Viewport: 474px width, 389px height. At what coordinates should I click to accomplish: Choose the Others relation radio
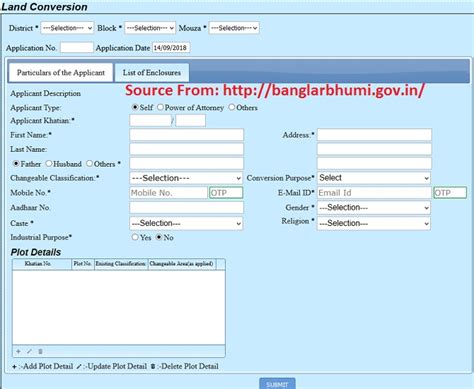[89, 164]
